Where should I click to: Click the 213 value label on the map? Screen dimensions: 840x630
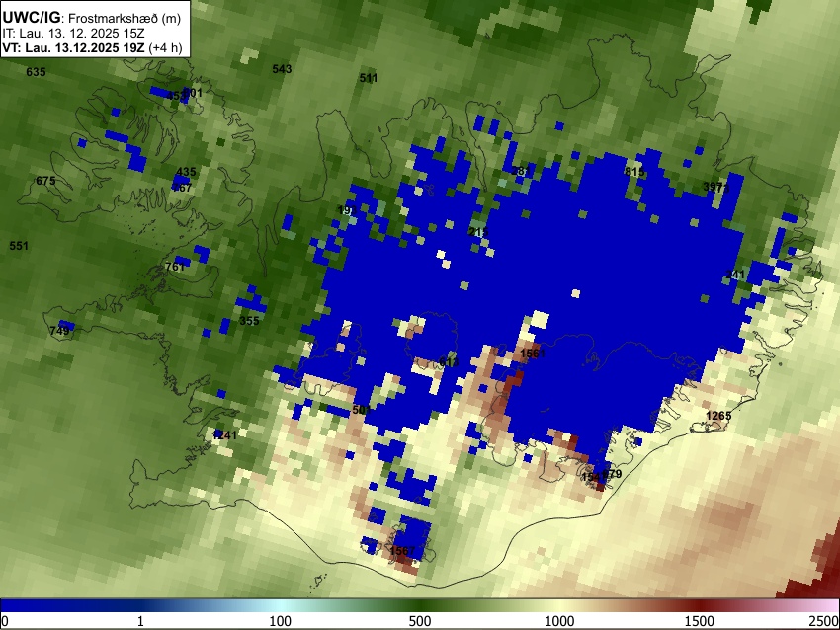pos(478,232)
